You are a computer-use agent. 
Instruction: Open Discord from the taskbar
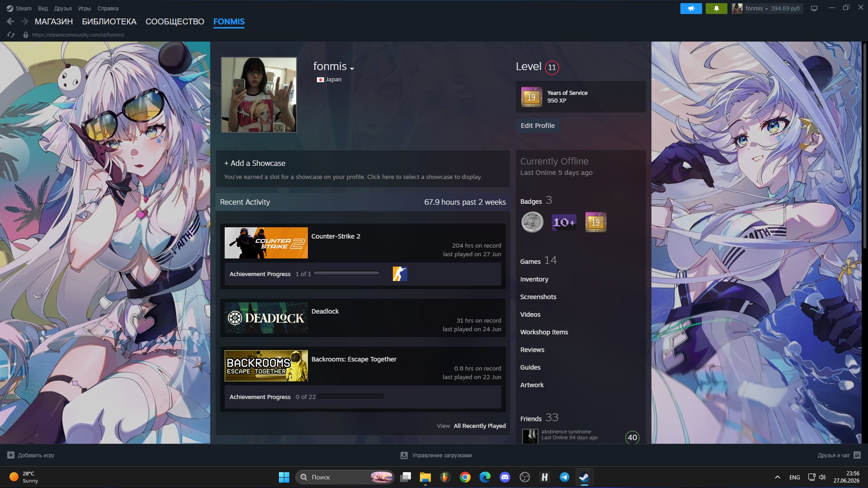click(505, 477)
